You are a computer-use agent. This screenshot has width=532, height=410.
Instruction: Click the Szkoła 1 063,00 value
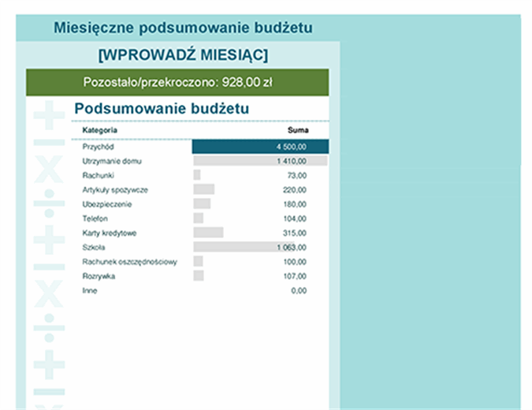point(292,247)
